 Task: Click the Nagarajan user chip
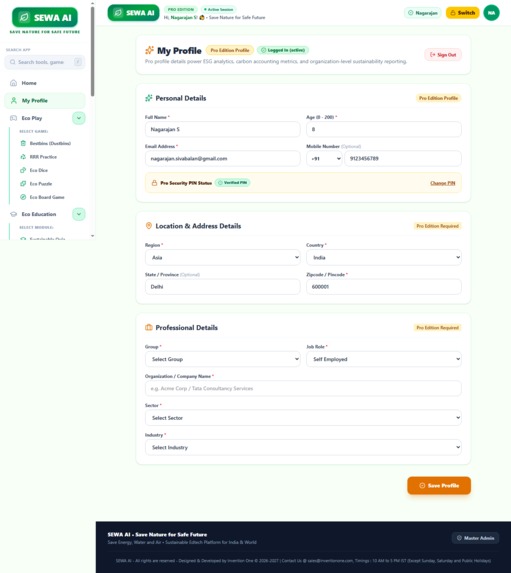click(423, 13)
